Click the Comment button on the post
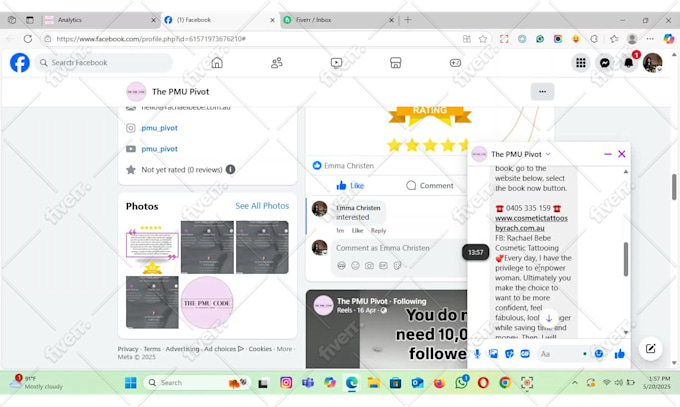The height and width of the screenshot is (407, 680). [430, 185]
